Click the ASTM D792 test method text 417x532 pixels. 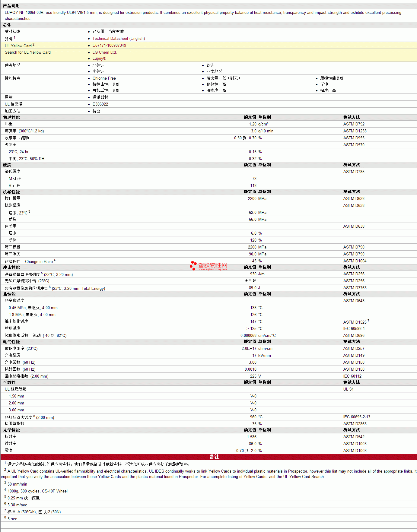pos(354,124)
